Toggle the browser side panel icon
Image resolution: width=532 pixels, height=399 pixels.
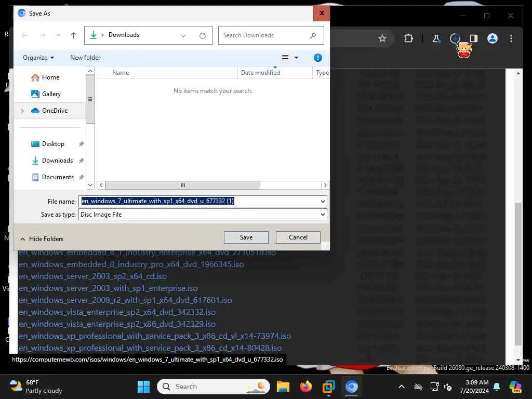tap(474, 38)
